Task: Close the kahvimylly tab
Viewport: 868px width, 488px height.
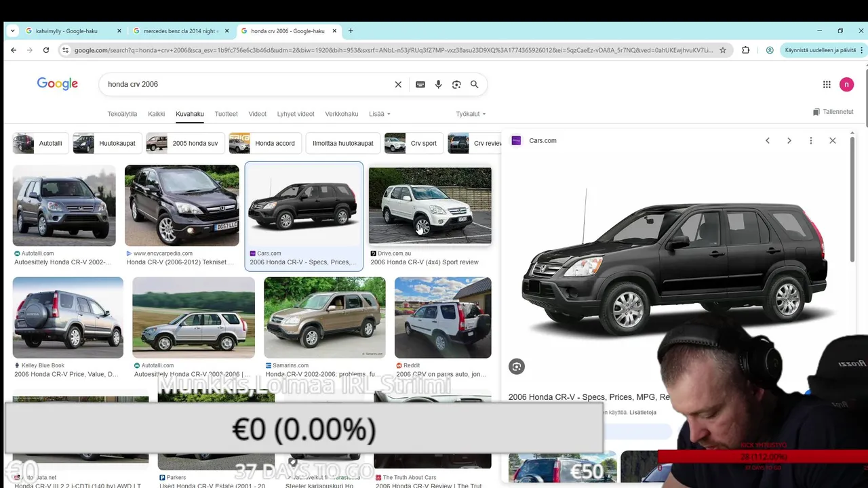Action: tap(119, 30)
